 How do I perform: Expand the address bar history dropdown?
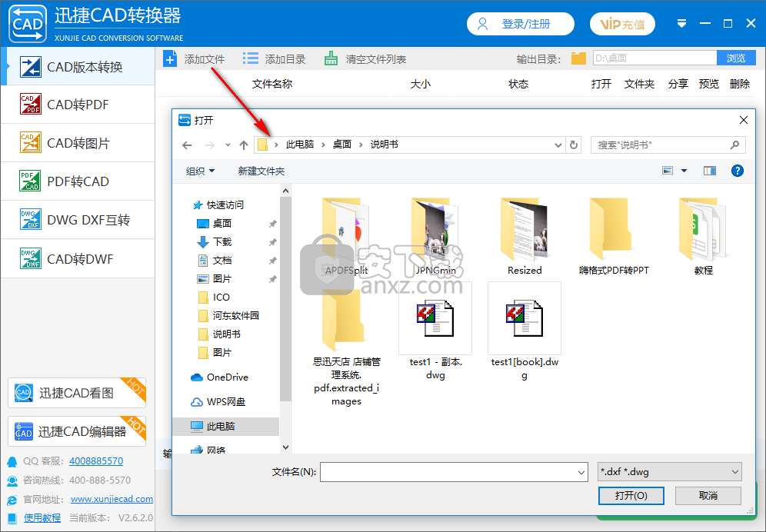558,145
